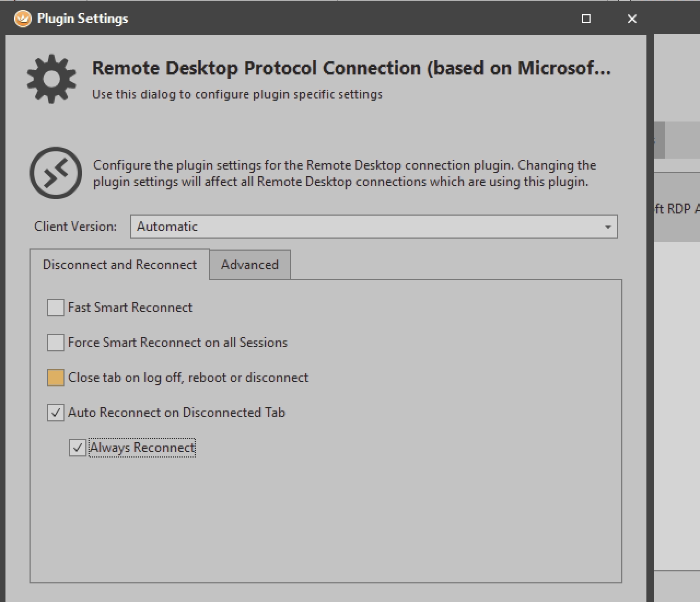The height and width of the screenshot is (602, 700).
Task: Switch to the Advanced tab
Action: (x=249, y=265)
